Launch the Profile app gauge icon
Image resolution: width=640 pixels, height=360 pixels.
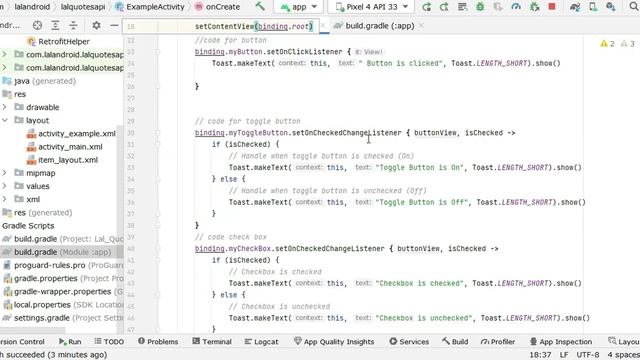(516, 7)
